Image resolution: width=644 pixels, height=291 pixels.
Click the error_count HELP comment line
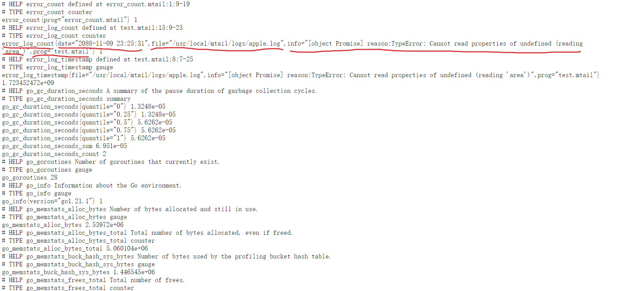coord(96,4)
